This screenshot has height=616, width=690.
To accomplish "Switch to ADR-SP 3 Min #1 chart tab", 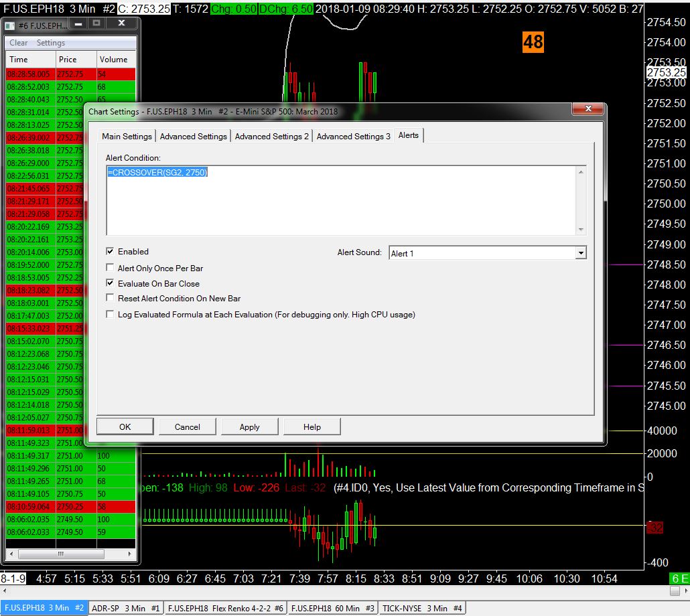I will point(125,608).
